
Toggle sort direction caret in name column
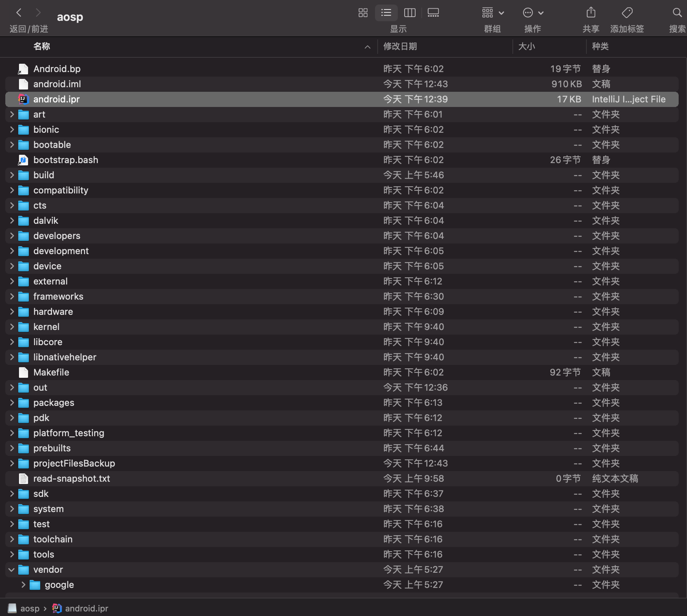367,47
